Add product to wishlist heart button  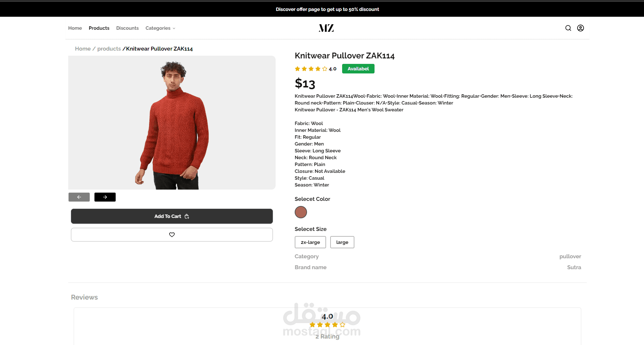click(172, 235)
